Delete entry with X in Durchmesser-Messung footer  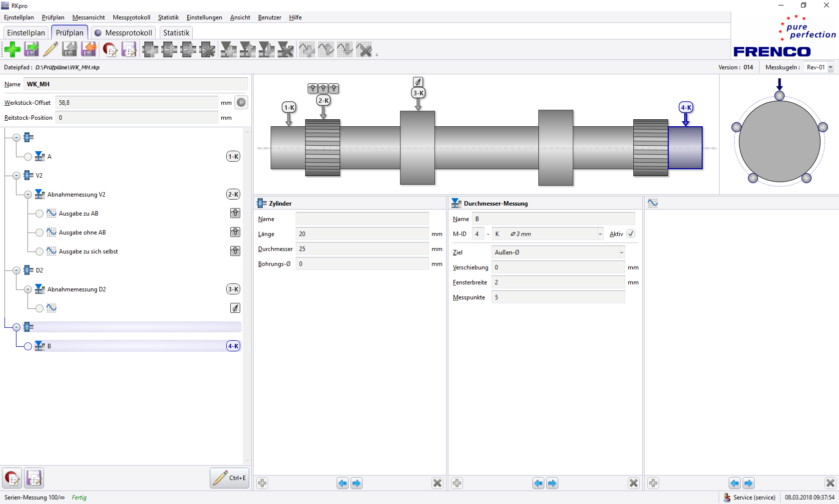click(634, 483)
